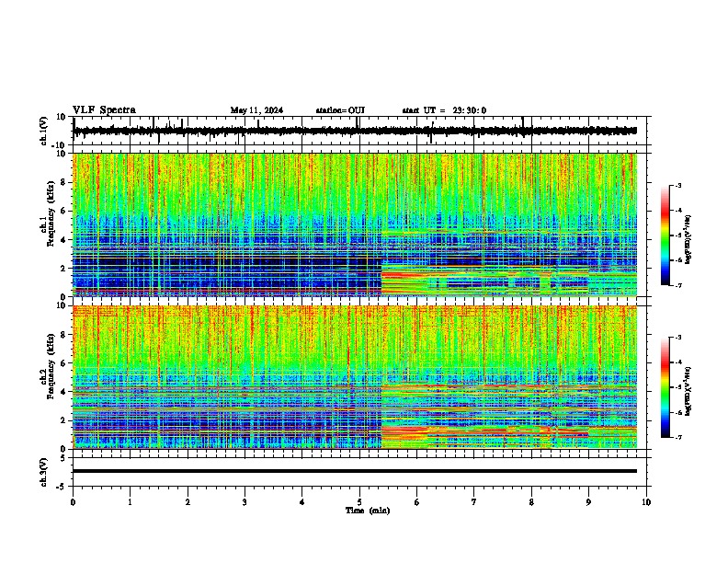Click the ch.1 color scale bar

point(665,236)
